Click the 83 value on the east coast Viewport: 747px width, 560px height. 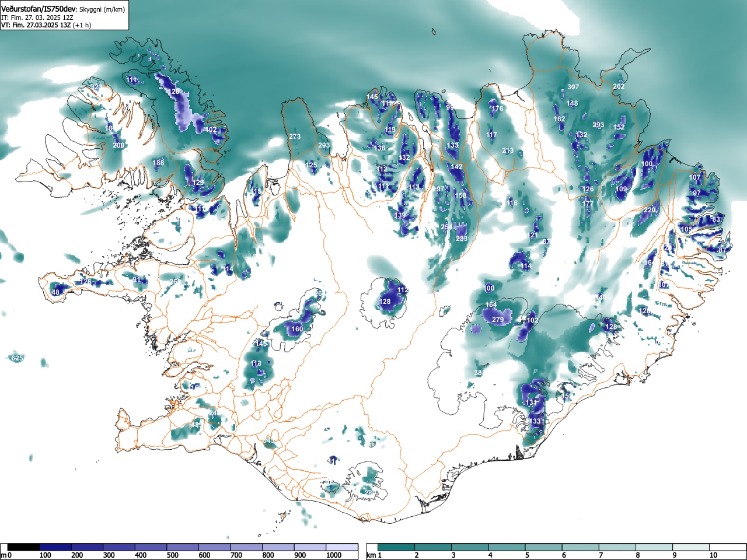(x=717, y=219)
